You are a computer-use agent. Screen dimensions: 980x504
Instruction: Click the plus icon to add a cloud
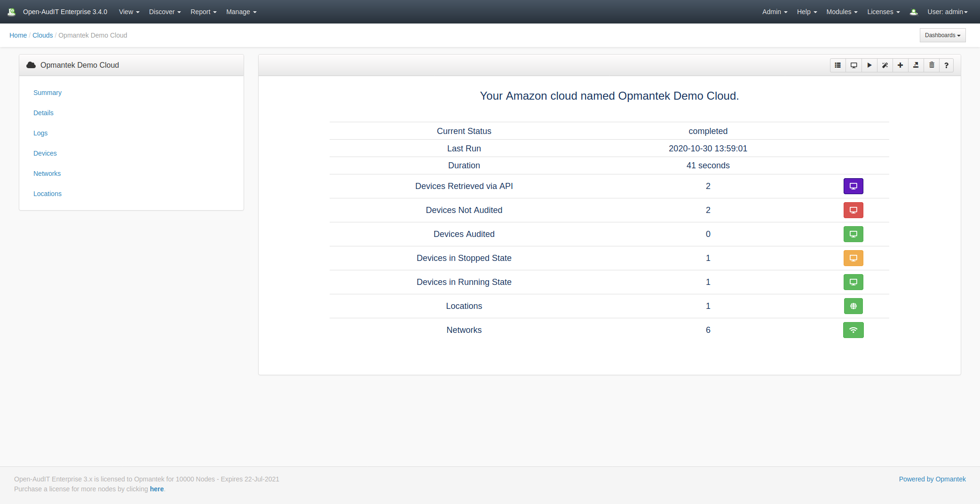point(900,65)
